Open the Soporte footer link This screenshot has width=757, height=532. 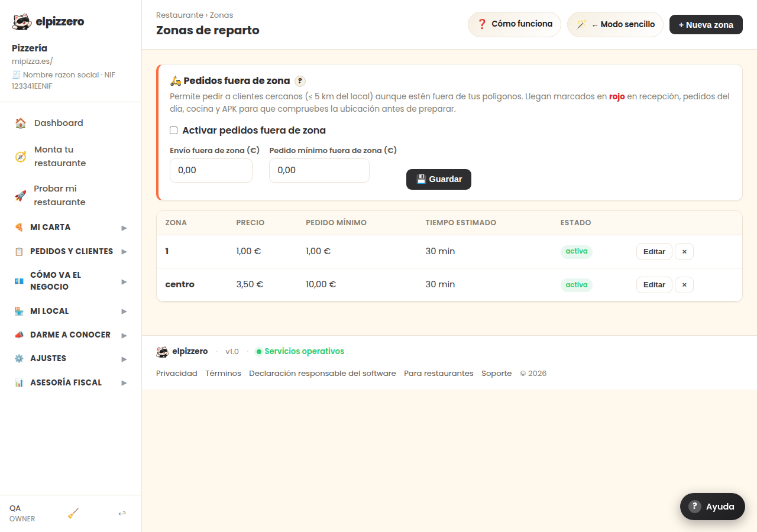(x=497, y=374)
